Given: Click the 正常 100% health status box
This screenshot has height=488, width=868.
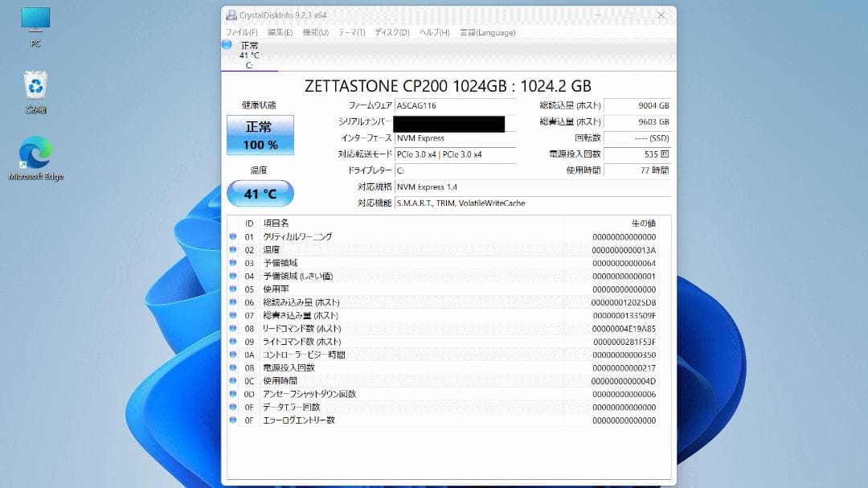Looking at the screenshot, I should (x=259, y=134).
